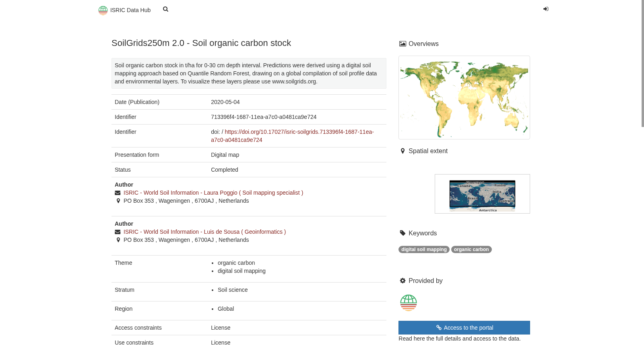This screenshot has width=644, height=347.
Task: Click Luis de Sousa's PO Box 353 address
Action: pos(186,240)
